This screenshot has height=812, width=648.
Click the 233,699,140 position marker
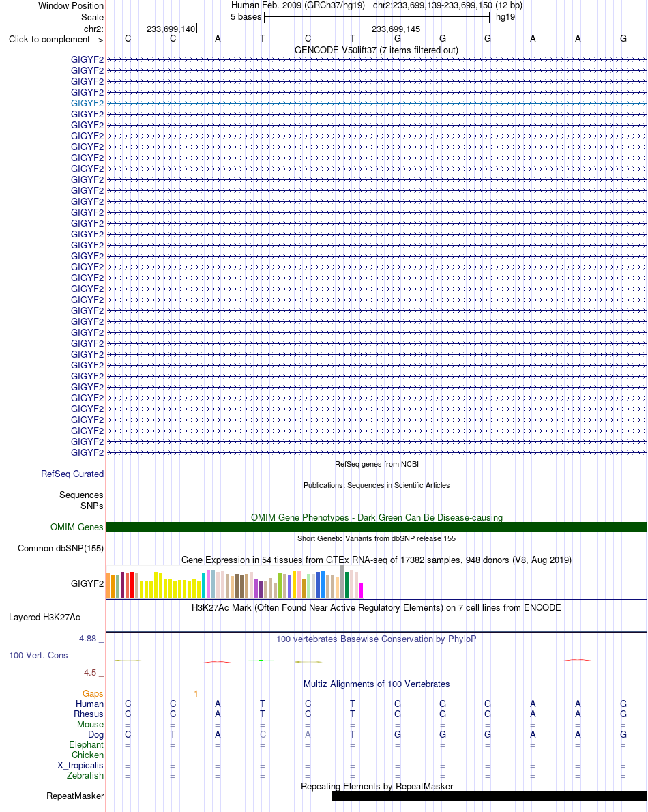[171, 29]
